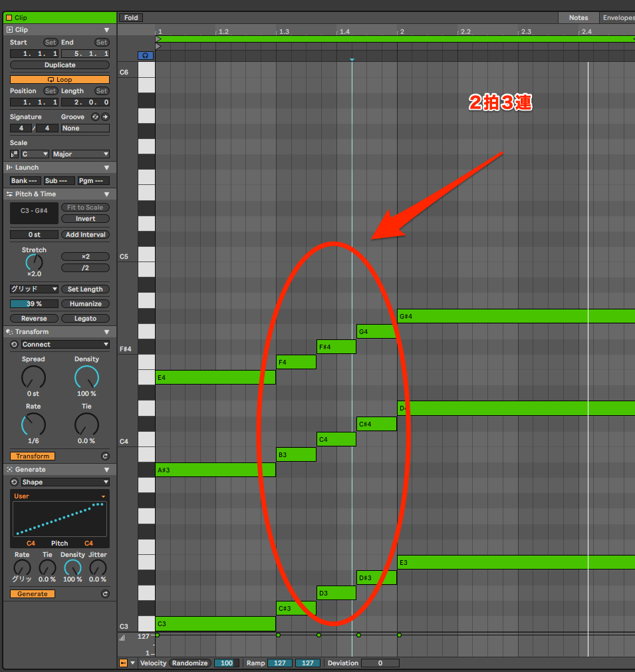Click the Stretch knob

tap(34, 262)
